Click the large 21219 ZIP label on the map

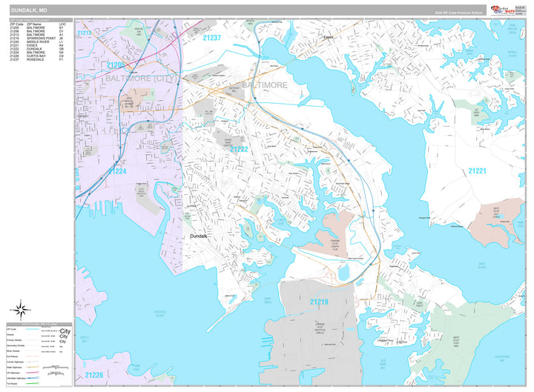coord(319,302)
